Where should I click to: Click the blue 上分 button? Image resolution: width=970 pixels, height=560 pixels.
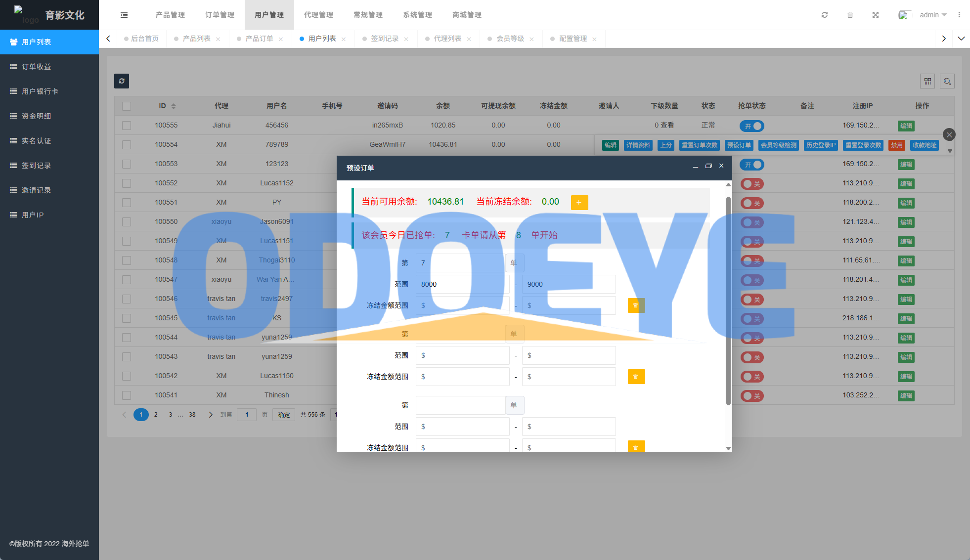click(x=666, y=145)
